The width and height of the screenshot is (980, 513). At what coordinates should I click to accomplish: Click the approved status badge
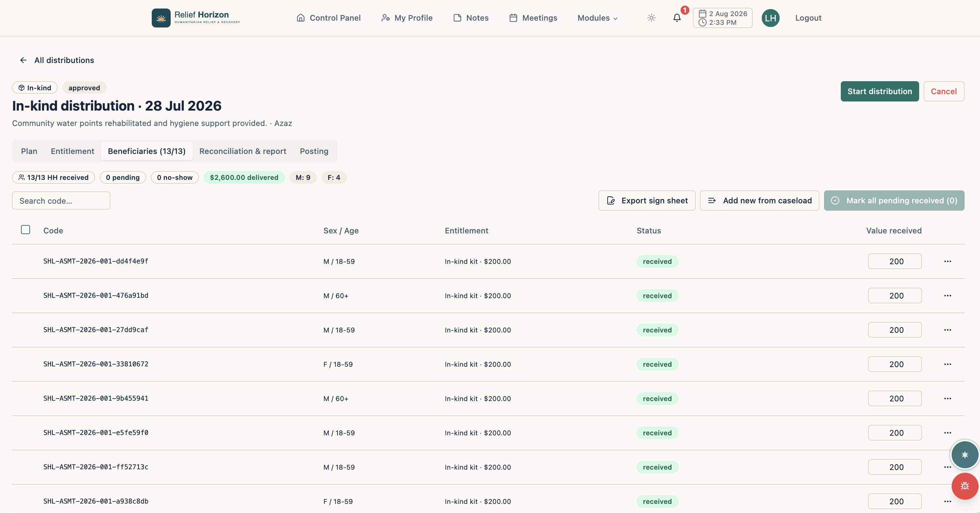click(x=84, y=87)
